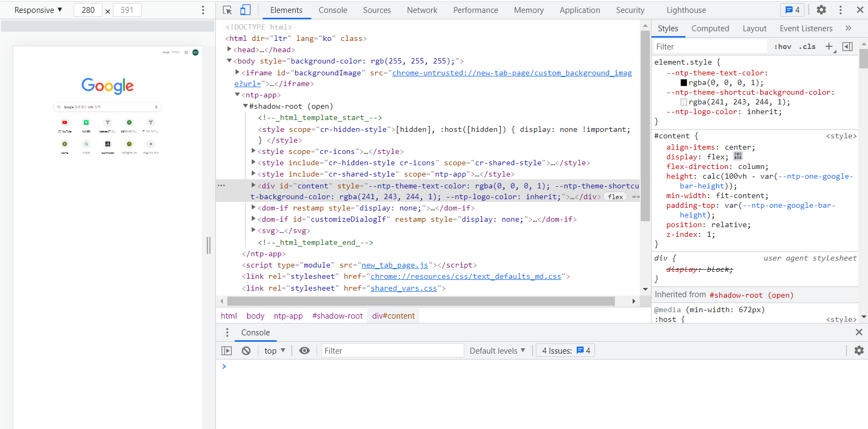Screen dimensions: 868x429
Task: Open the Responsive device dropdown
Action: (38, 10)
